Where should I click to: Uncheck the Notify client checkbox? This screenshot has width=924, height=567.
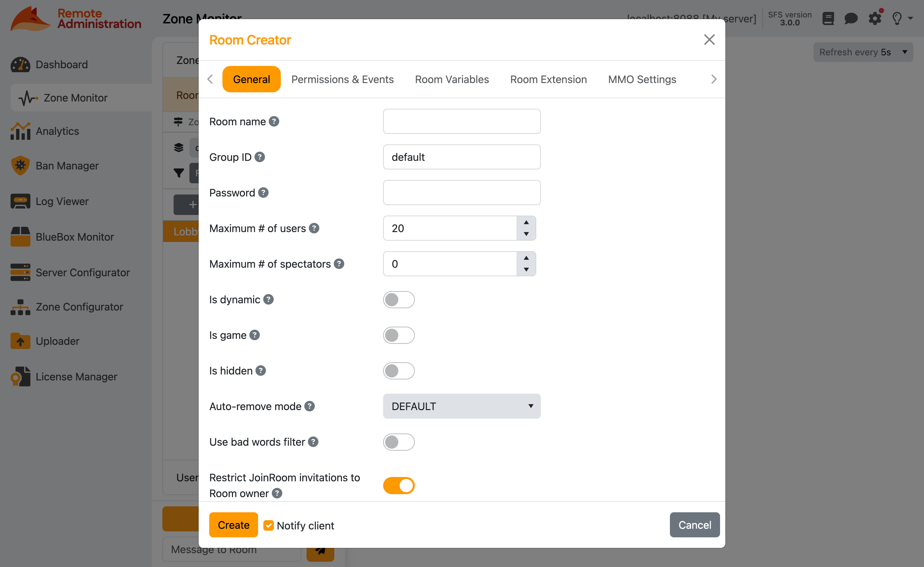(x=268, y=525)
